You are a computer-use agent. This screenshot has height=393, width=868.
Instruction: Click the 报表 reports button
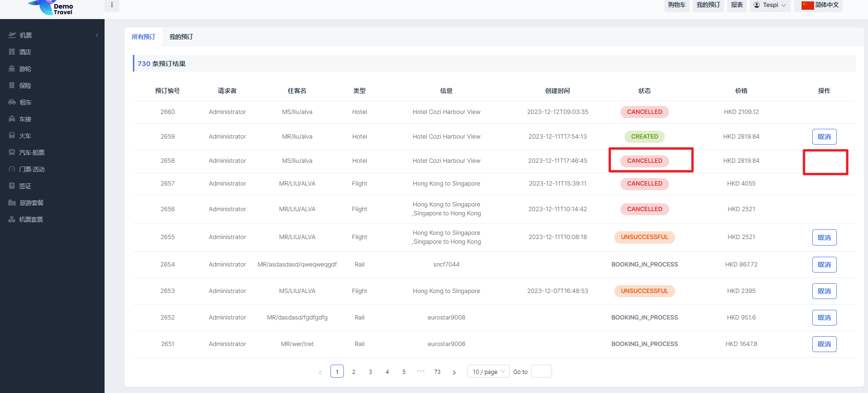click(x=737, y=5)
